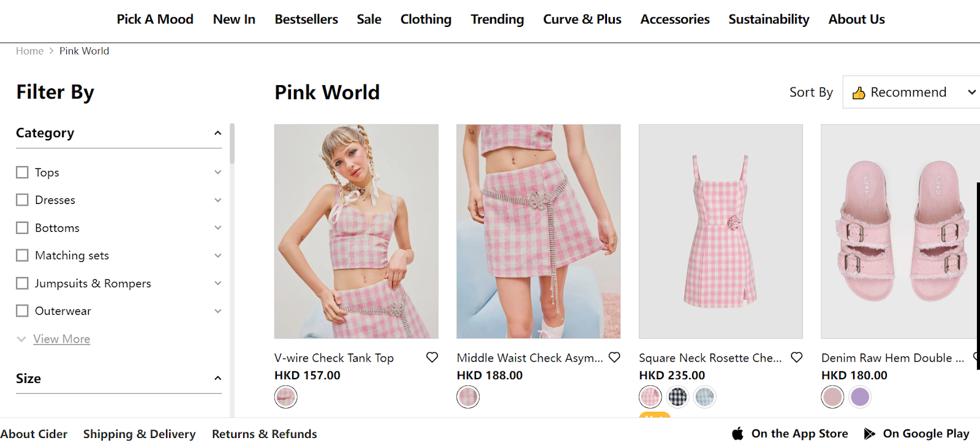This screenshot has width=980, height=446.
Task: Open the Denim Raw Hem sandals thumbnail
Action: pyautogui.click(x=899, y=232)
